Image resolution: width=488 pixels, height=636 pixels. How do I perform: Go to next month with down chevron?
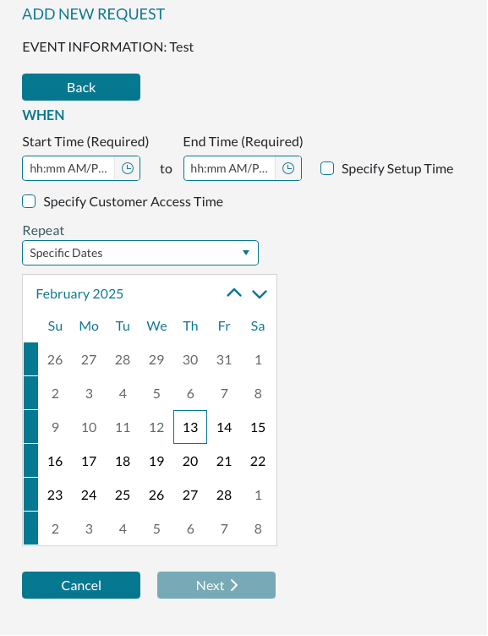pos(260,294)
